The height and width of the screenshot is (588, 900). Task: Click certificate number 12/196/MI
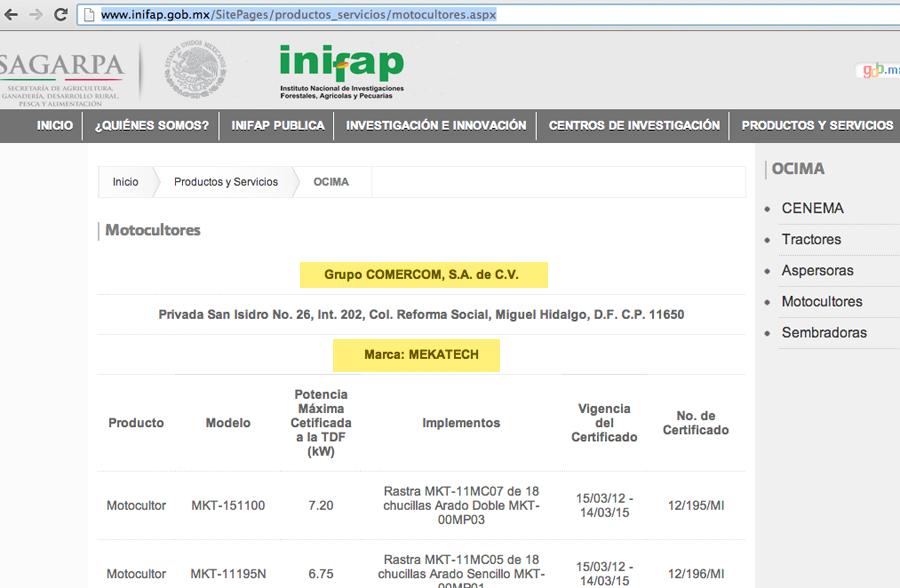pos(696,574)
